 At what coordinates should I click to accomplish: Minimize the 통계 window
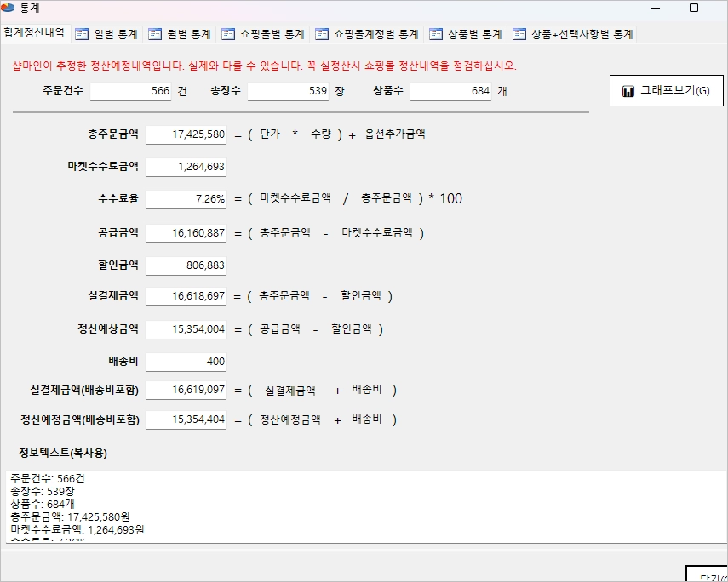[x=656, y=8]
